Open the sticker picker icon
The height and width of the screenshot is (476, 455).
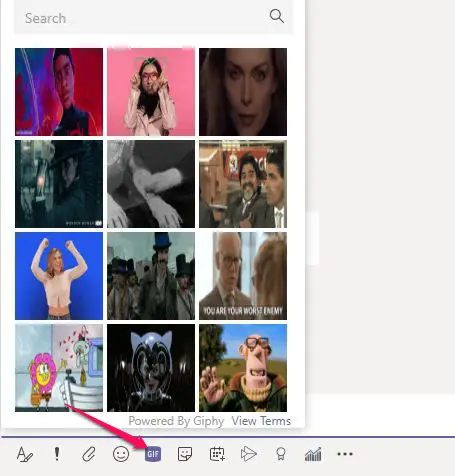pyautogui.click(x=185, y=454)
